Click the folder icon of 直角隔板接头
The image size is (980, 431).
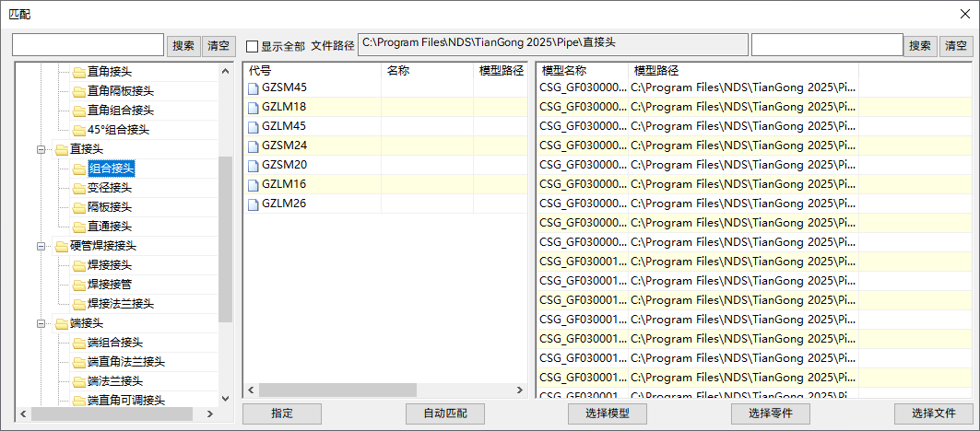(x=78, y=91)
